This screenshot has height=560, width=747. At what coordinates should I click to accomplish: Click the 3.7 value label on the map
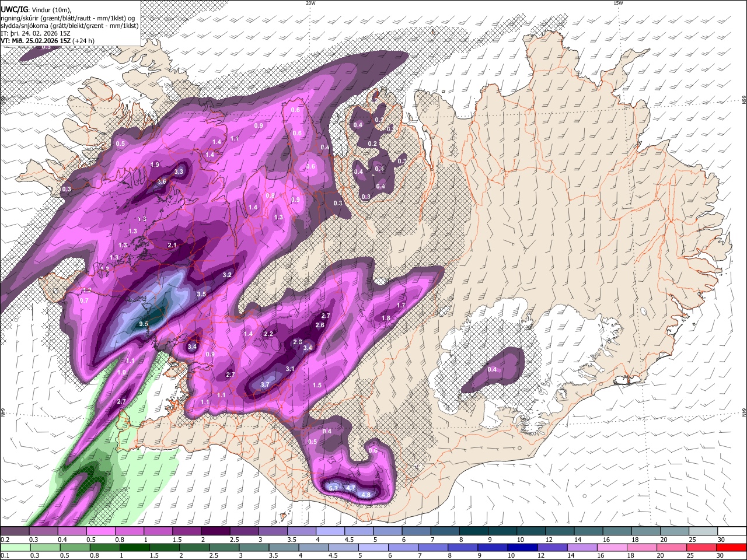pyautogui.click(x=264, y=384)
